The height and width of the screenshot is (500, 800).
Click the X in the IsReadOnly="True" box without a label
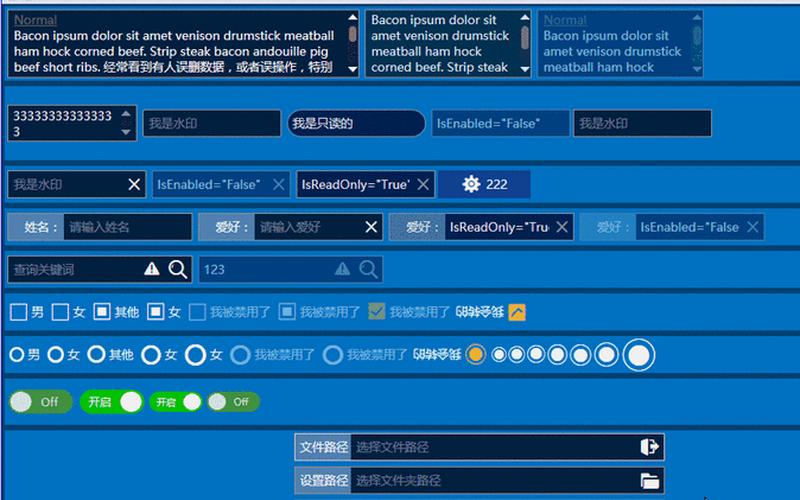tap(423, 184)
